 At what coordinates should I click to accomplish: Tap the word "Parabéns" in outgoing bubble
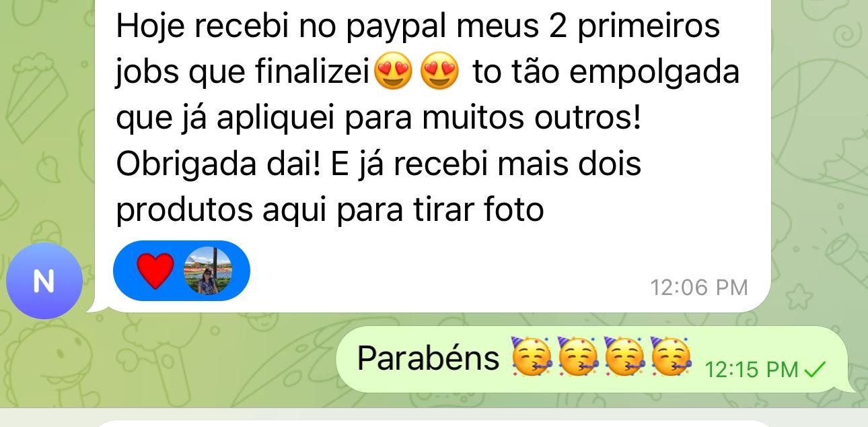(429, 358)
